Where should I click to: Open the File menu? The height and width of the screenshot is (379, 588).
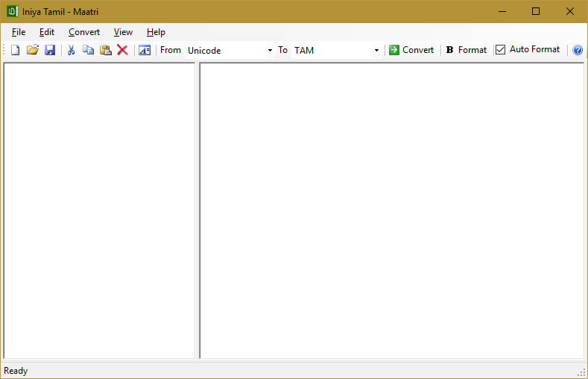pos(19,32)
